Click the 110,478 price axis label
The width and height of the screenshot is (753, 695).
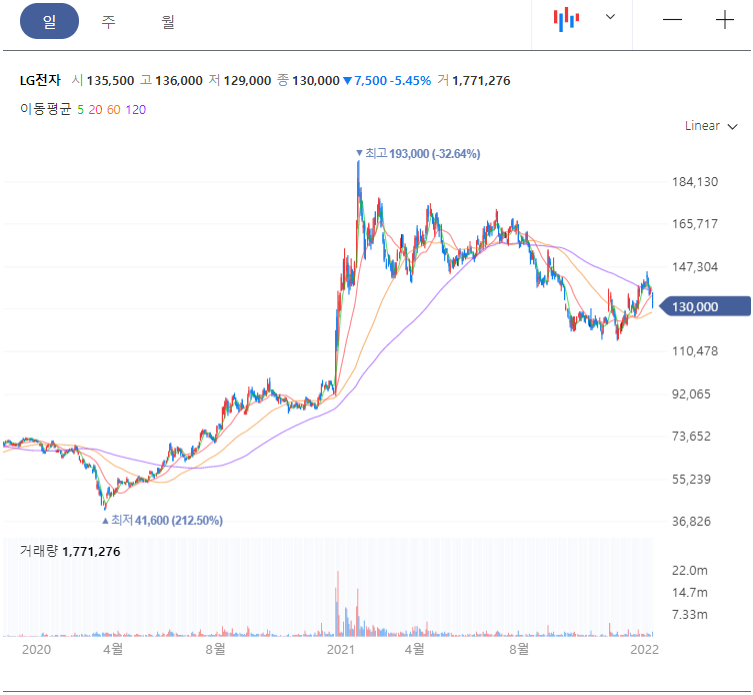coord(694,351)
